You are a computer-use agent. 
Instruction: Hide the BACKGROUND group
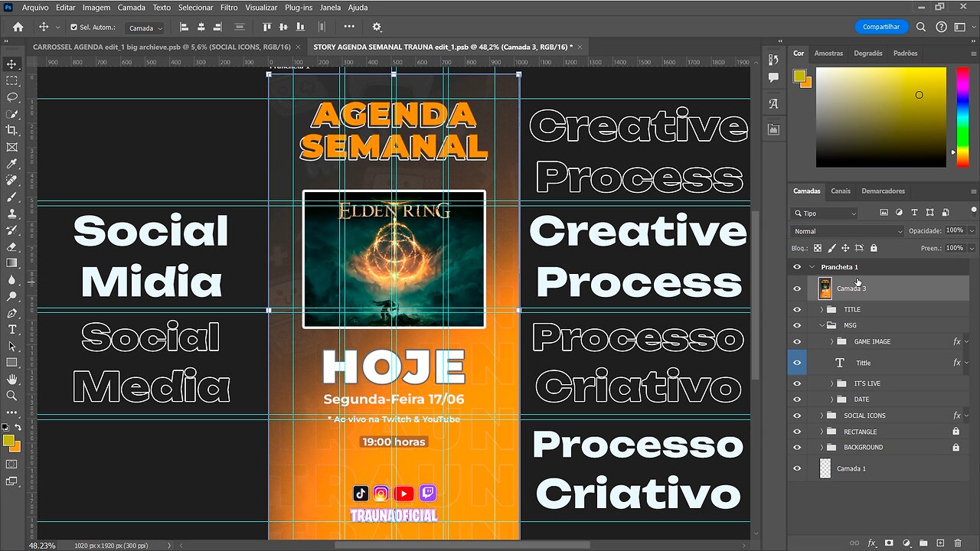coord(797,448)
